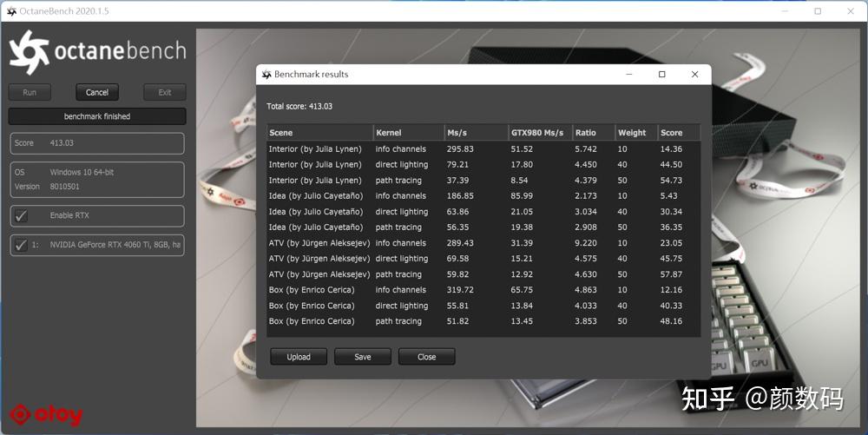Save the benchmark results
Image resolution: width=868 pixels, height=435 pixels.
(x=363, y=357)
